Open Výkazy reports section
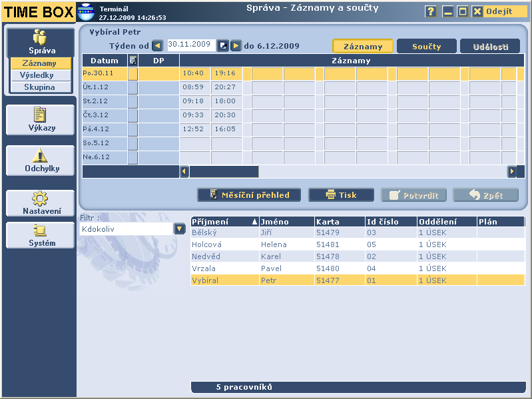Image resolution: width=532 pixels, height=399 pixels. pyautogui.click(x=40, y=120)
